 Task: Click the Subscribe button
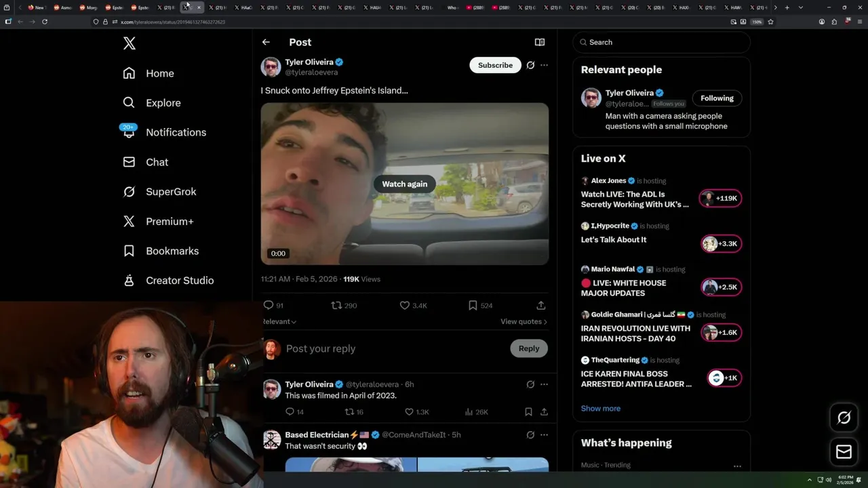(495, 65)
